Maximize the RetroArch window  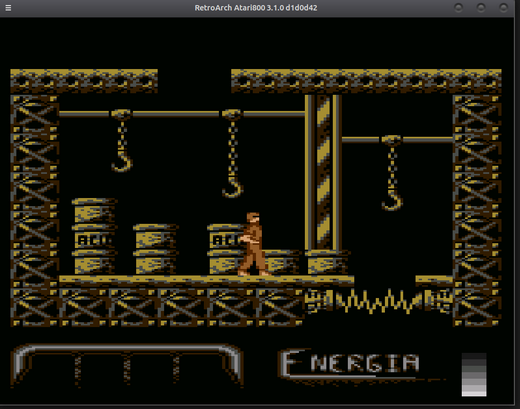click(481, 8)
